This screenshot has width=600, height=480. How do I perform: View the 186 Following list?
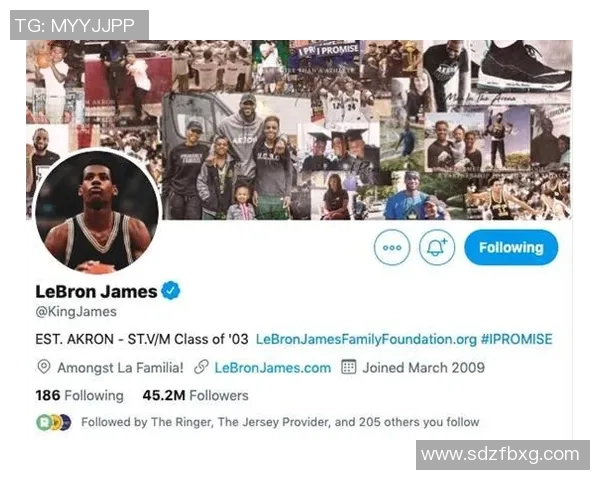pyautogui.click(x=79, y=395)
